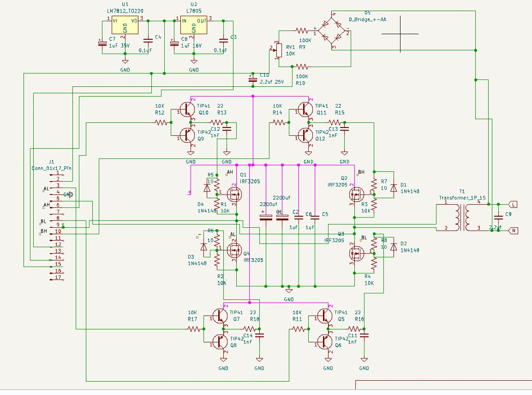Select the GND power symbol below U2
The width and height of the screenshot is (532, 395).
tap(194, 62)
